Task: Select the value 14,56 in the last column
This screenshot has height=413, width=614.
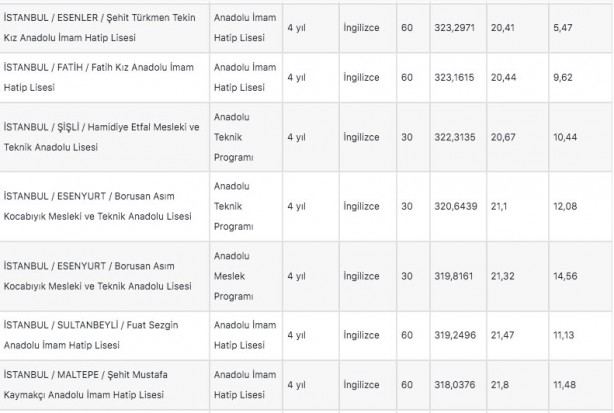Action: [566, 275]
